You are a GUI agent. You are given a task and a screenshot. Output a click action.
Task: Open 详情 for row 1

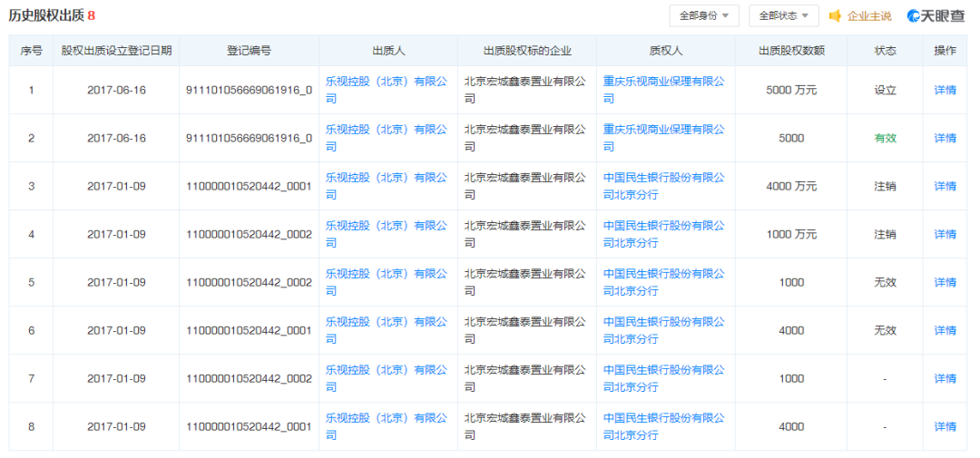(945, 90)
